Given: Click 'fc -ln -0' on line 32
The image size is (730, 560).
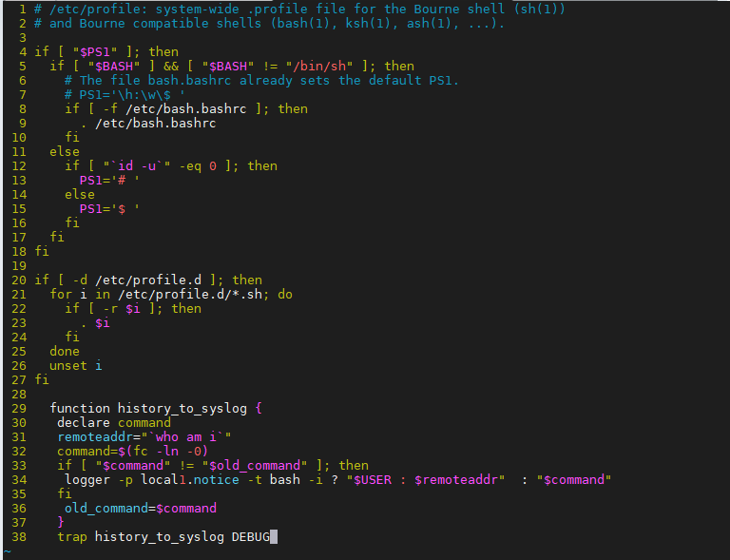Looking at the screenshot, I should [x=166, y=452].
